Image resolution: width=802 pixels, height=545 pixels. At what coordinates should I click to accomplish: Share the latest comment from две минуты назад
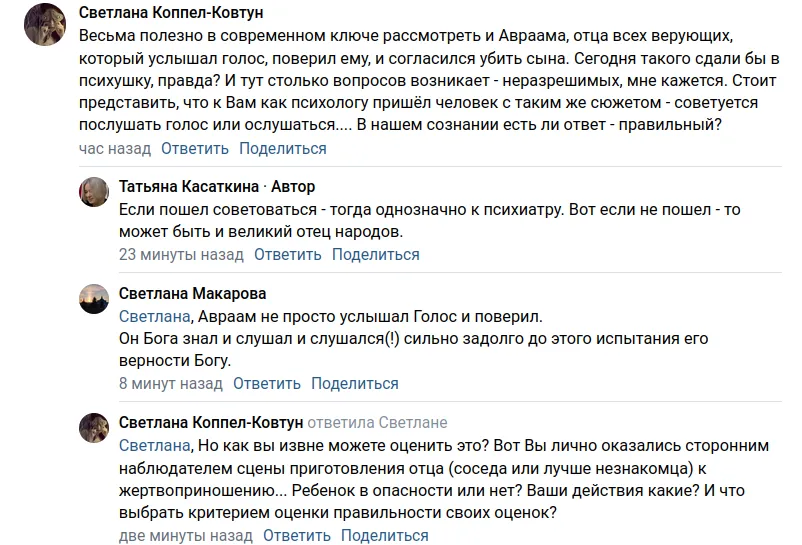click(385, 536)
